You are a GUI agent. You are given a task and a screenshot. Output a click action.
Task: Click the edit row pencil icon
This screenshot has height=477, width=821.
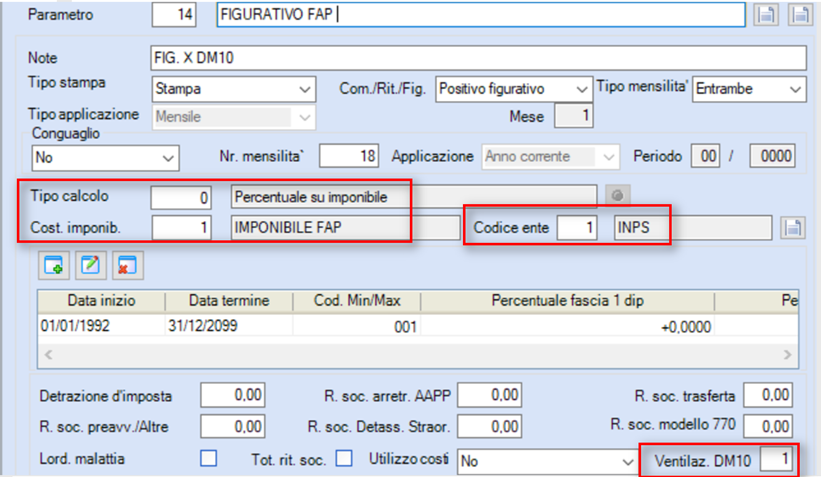91,265
